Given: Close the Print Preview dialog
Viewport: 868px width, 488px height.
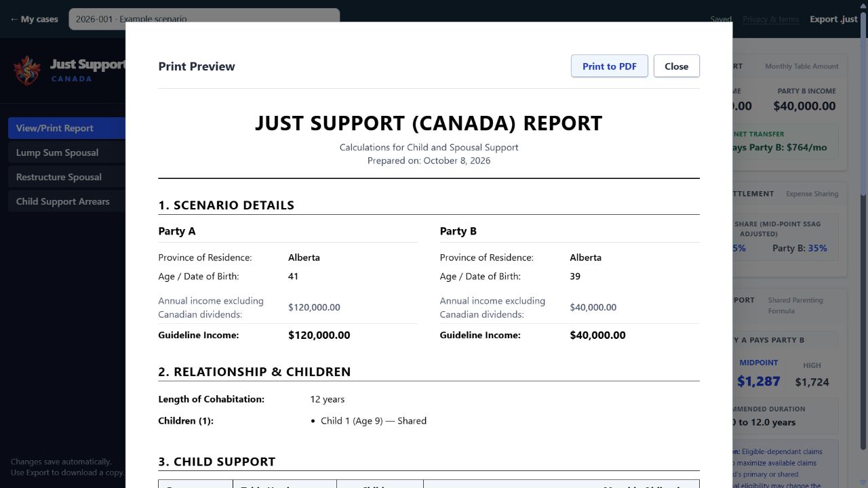Looking at the screenshot, I should click(676, 66).
